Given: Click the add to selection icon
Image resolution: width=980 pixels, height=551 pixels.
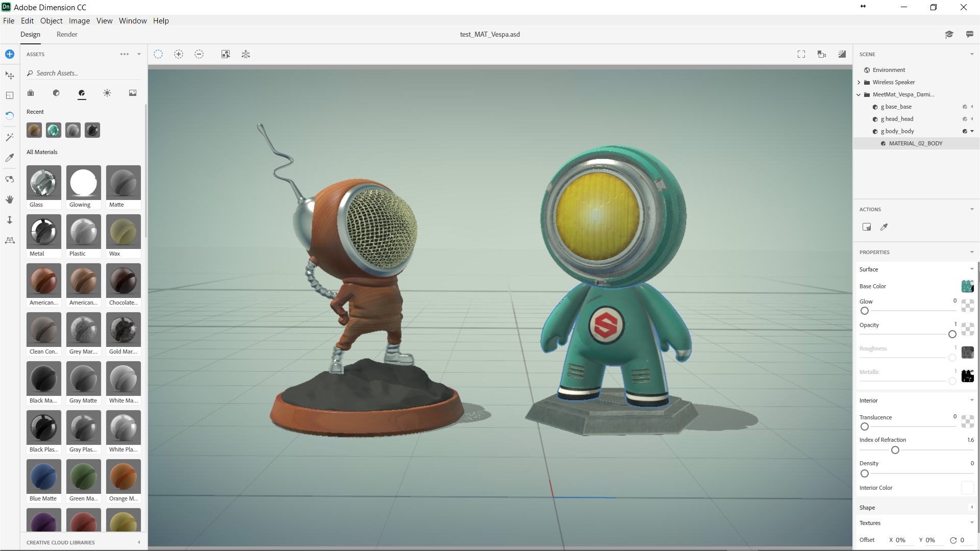Looking at the screenshot, I should pyautogui.click(x=179, y=54).
